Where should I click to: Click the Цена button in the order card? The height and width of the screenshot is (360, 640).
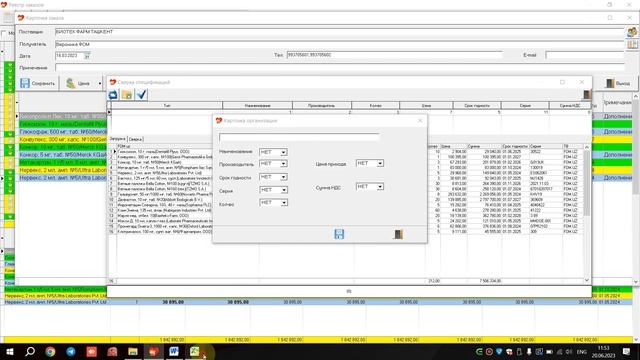coord(78,83)
